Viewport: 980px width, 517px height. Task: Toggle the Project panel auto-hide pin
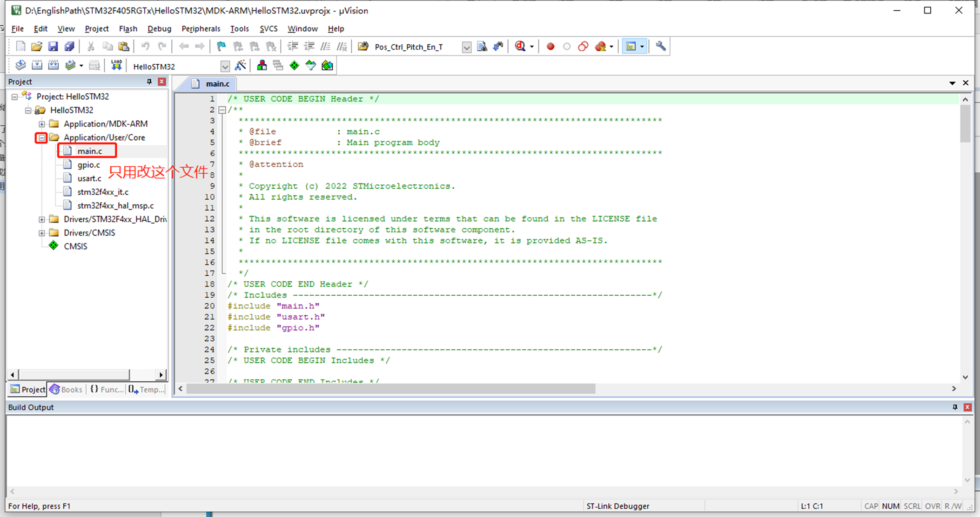[149, 82]
